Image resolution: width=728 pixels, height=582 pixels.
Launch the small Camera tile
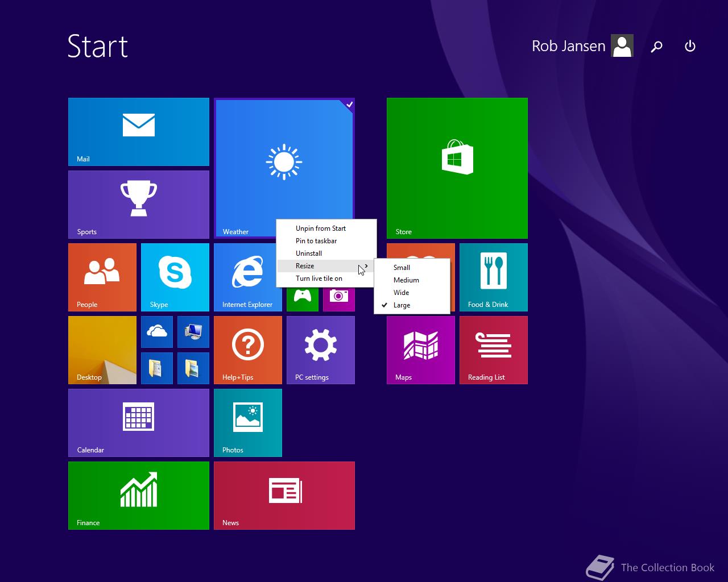click(339, 299)
